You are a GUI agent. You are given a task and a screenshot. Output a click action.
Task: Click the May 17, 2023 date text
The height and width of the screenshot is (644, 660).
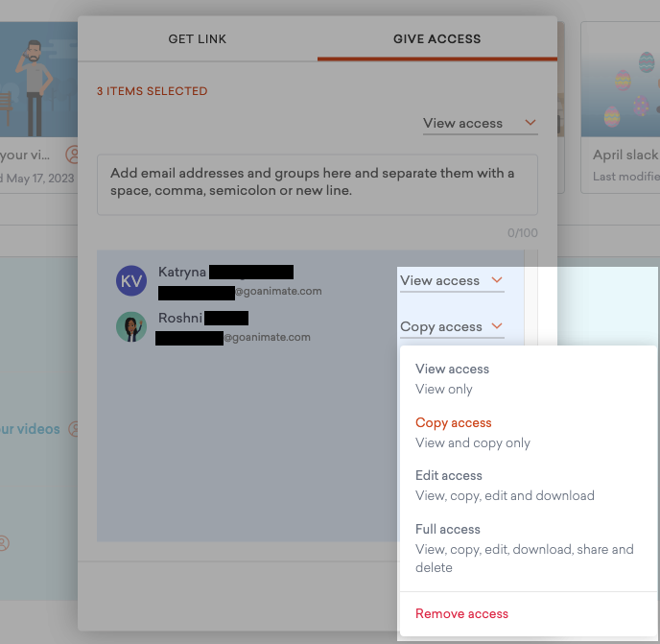40,179
